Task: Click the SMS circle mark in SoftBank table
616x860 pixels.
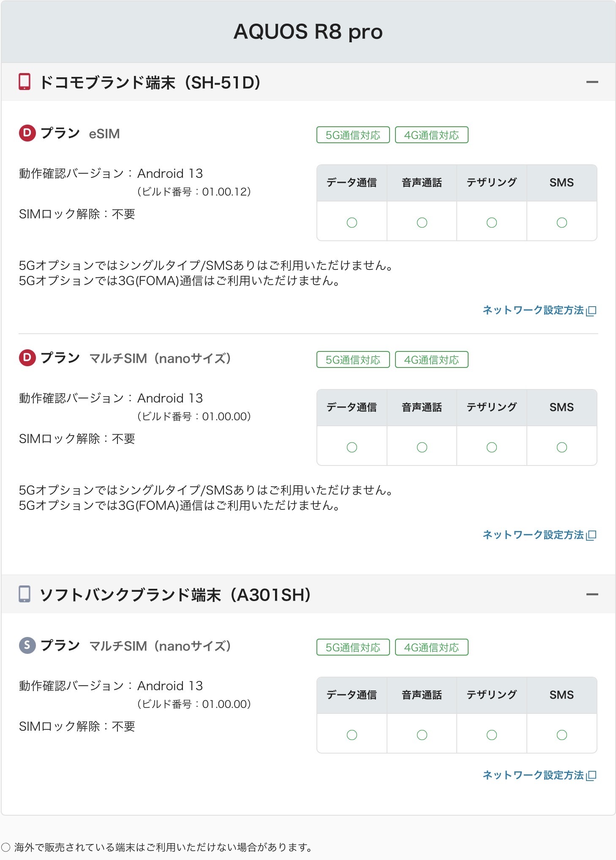Action: click(561, 735)
